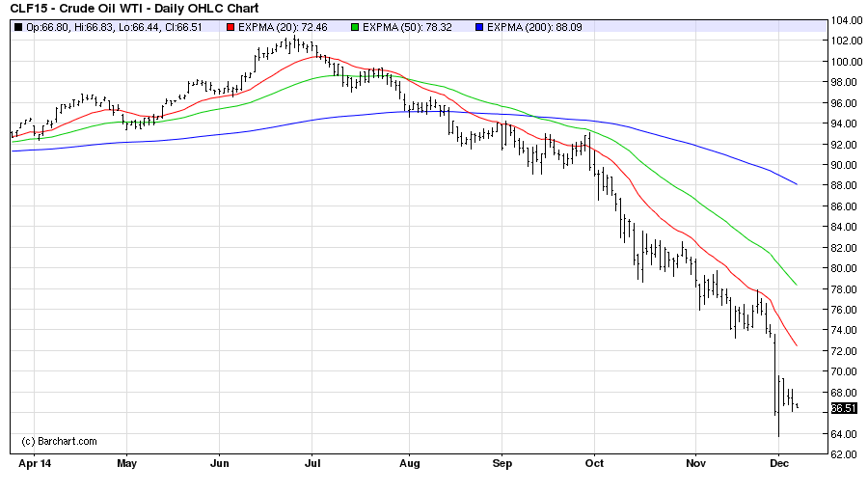Click the lowest price bar near 64 in December
Screen dimensions: 868x493
779,406
